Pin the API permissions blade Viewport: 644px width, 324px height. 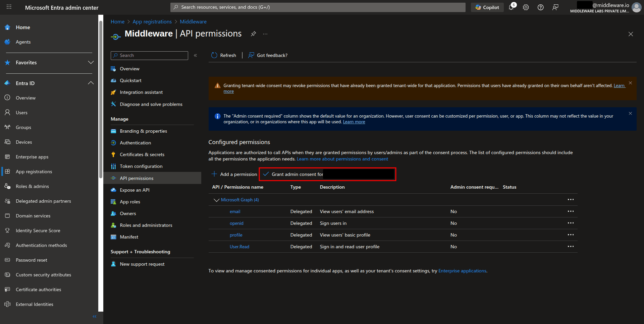point(253,34)
